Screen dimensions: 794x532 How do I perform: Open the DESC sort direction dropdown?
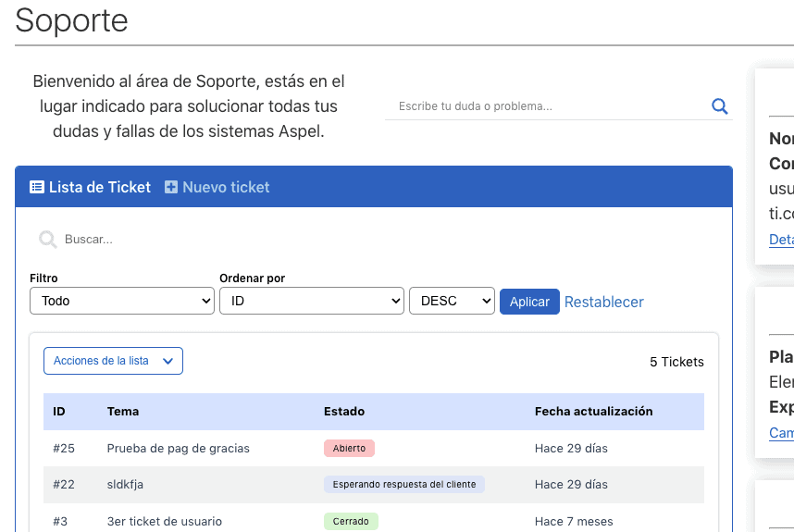[x=452, y=302]
